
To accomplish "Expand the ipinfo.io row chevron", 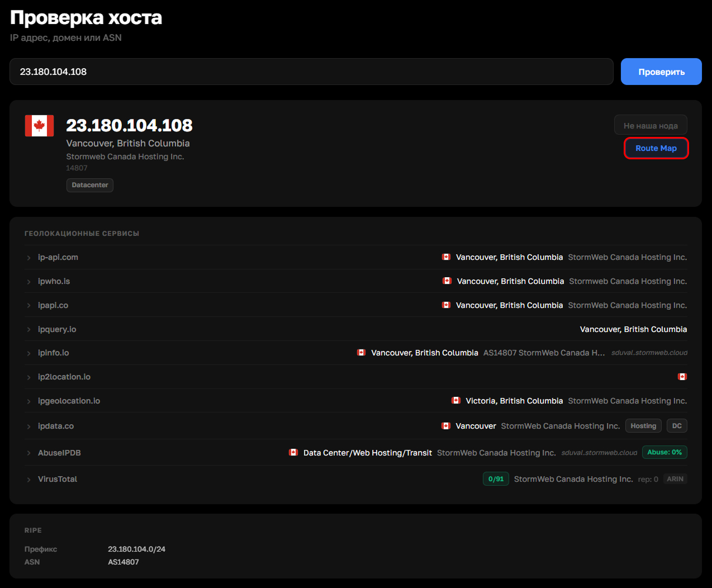I will pyautogui.click(x=29, y=353).
